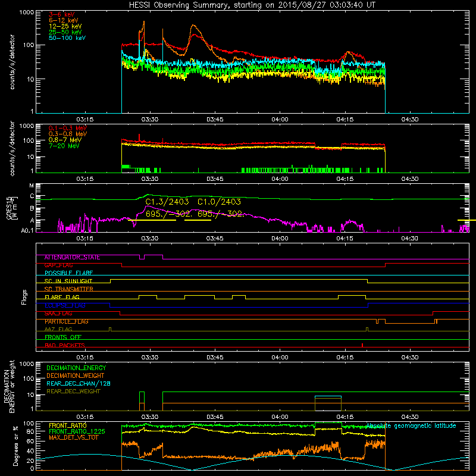Image resolution: width=476 pixels, height=476 pixels.
Task: Click the 0.1-0.3 MeV legend entry
Action: point(68,128)
